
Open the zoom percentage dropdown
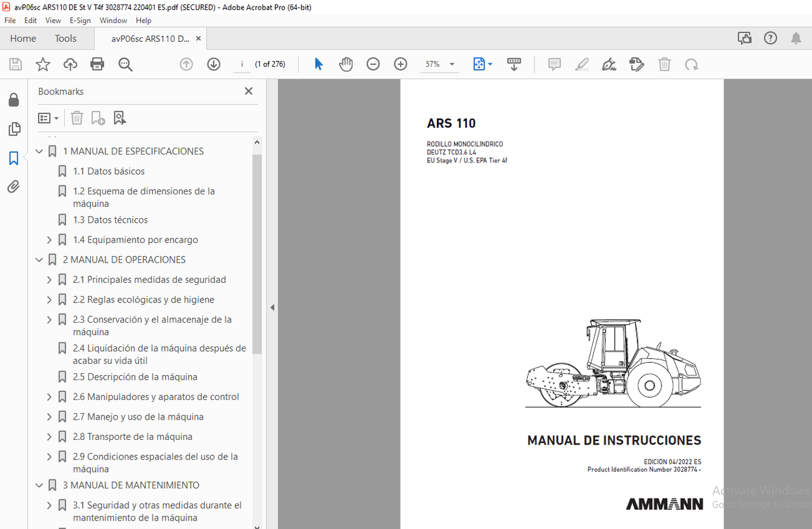pos(451,64)
